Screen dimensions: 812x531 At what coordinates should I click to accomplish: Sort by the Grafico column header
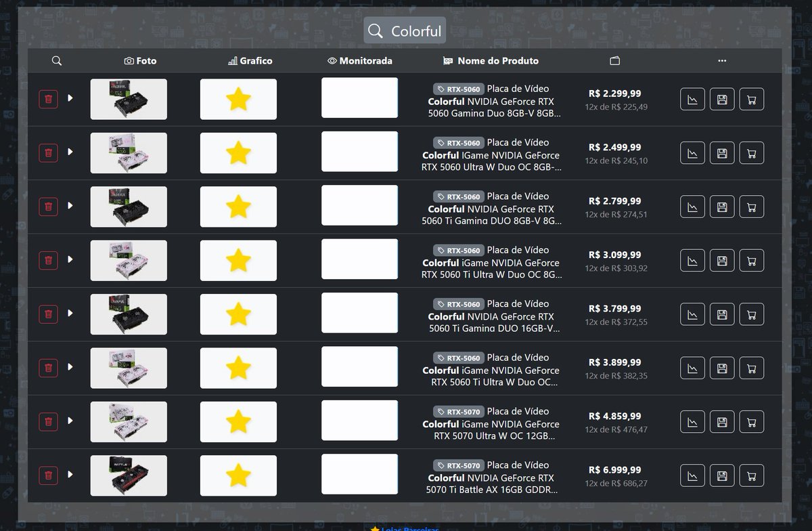tap(250, 61)
